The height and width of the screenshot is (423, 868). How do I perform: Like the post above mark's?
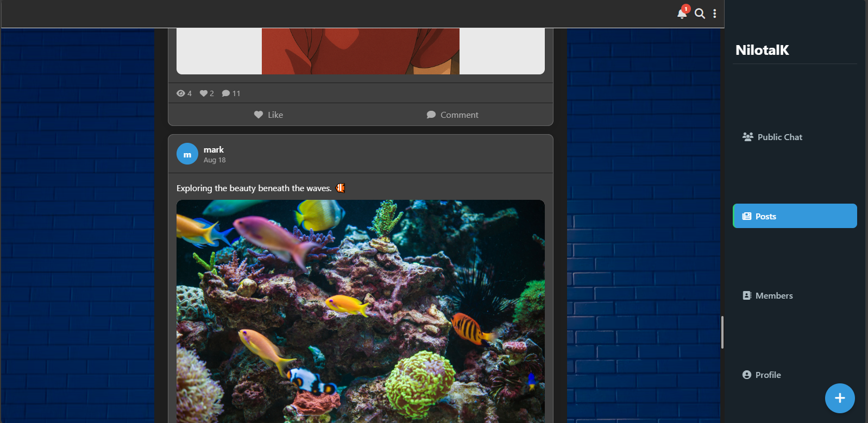[268, 115]
